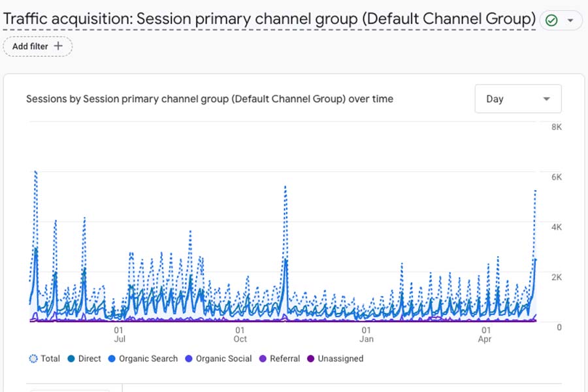This screenshot has height=392, width=588.
Task: Select the 01 Apr x-axis label
Action: [x=485, y=335]
